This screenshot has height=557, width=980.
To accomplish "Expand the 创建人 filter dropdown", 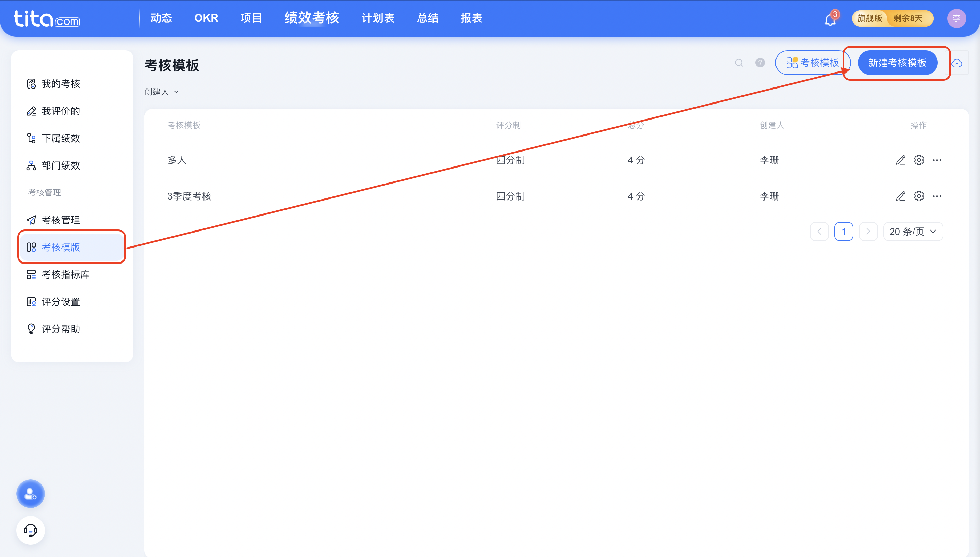I will pos(162,92).
